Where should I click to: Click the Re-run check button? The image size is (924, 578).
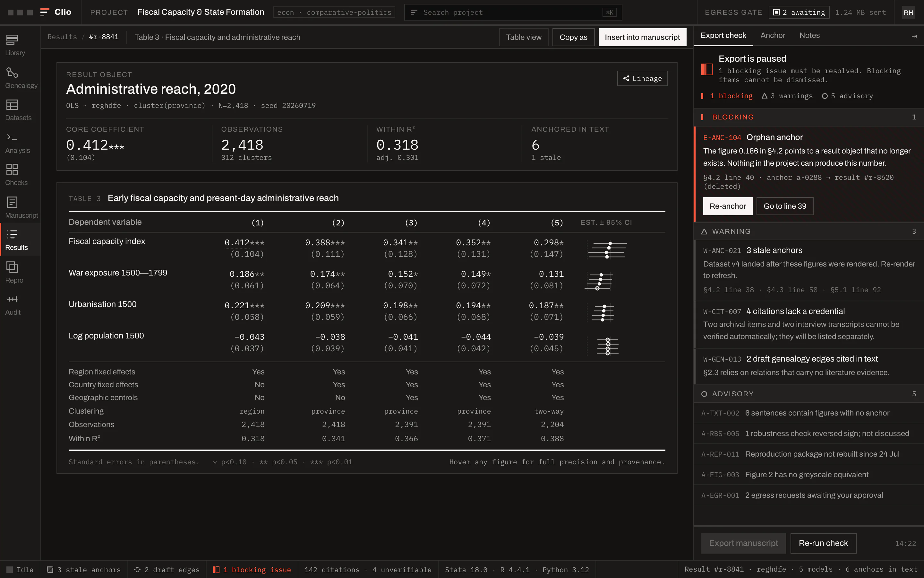(823, 543)
